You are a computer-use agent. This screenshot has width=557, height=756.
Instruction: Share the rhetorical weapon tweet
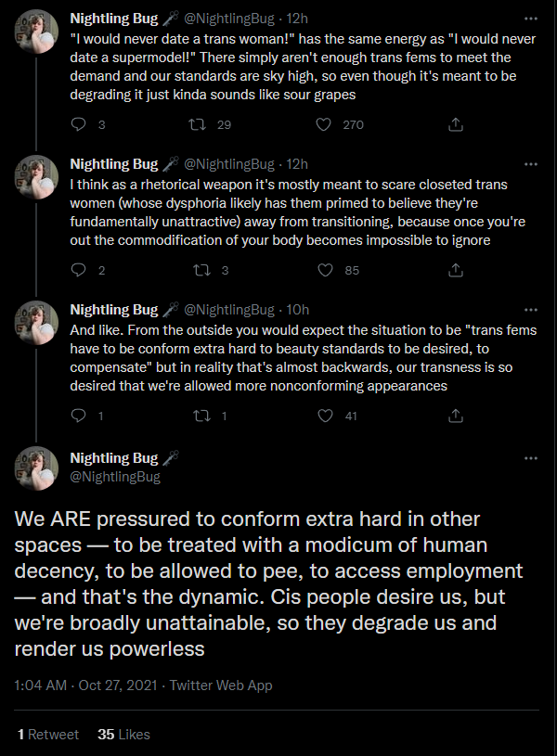point(456,270)
